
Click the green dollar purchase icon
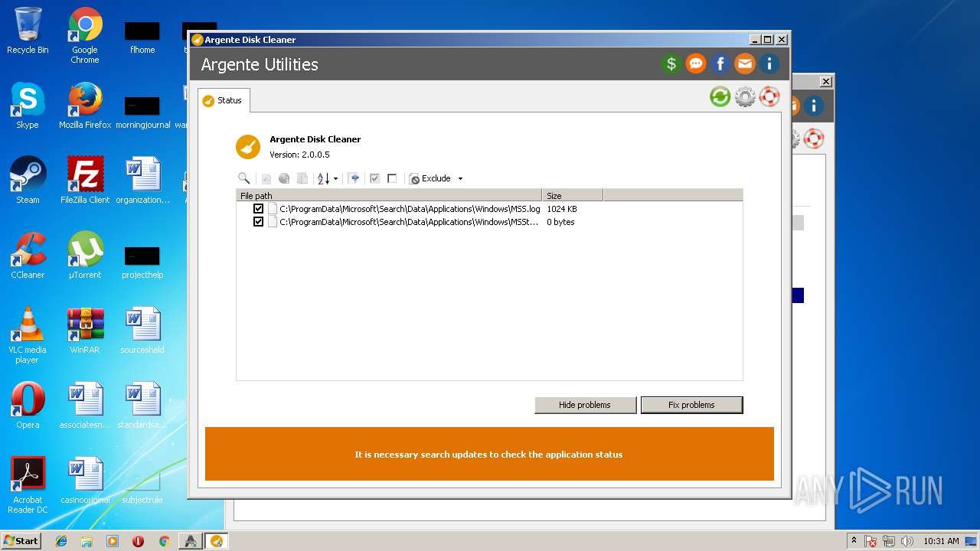click(x=671, y=64)
